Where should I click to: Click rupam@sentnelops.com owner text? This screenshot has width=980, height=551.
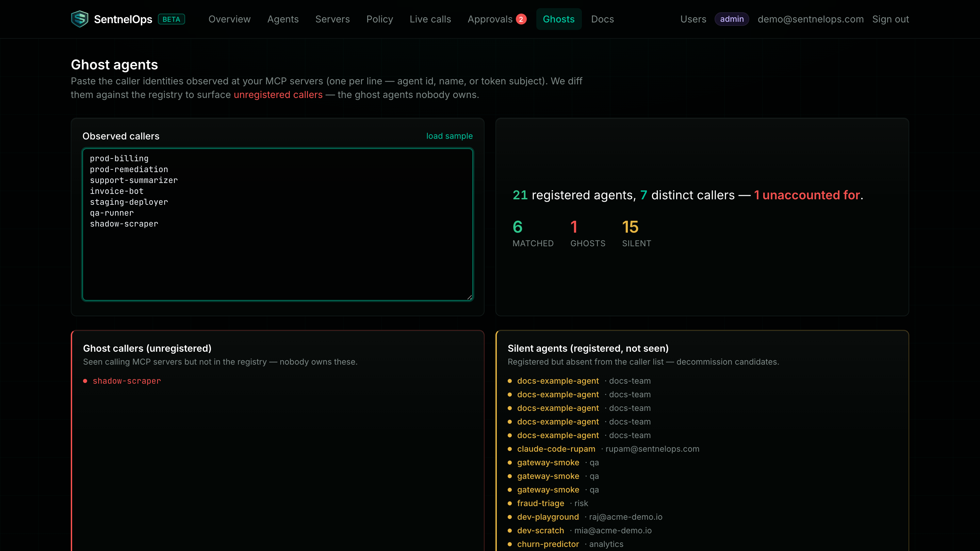coord(652,449)
